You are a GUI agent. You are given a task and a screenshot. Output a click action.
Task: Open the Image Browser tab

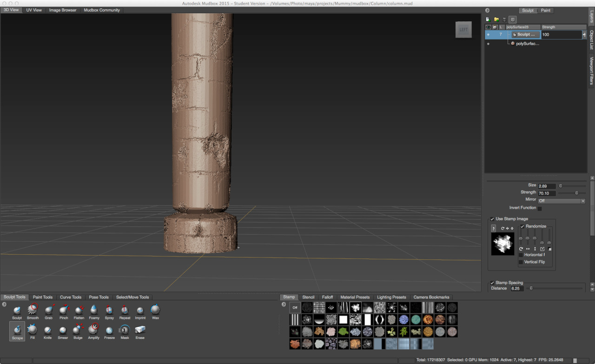click(x=63, y=10)
